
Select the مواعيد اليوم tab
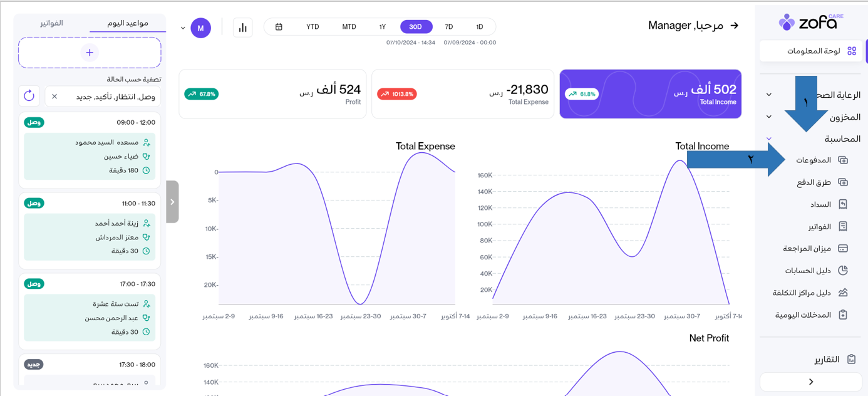click(x=128, y=23)
